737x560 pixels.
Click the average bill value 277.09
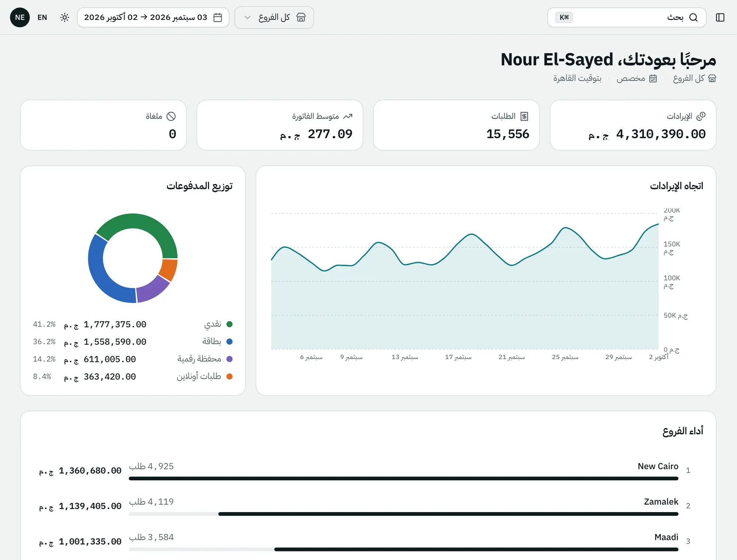(330, 134)
